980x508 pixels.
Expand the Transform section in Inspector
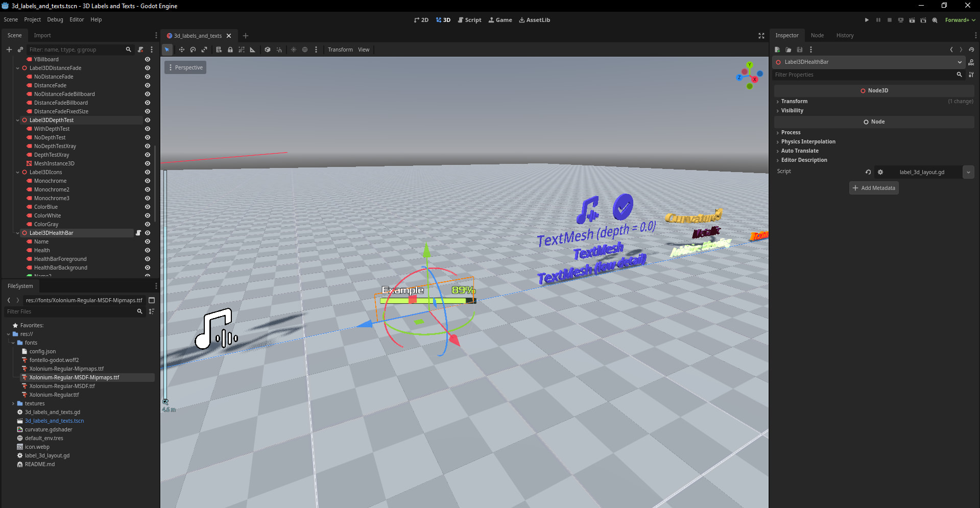click(794, 101)
